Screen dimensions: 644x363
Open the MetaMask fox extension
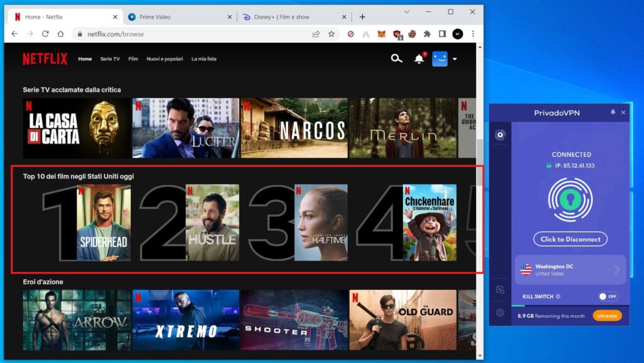(x=382, y=34)
